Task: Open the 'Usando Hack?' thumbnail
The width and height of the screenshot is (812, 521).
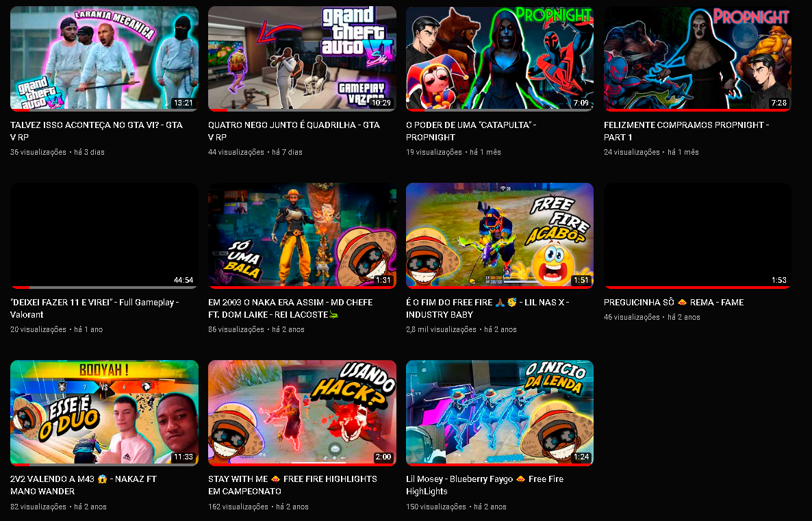Action: click(x=302, y=413)
